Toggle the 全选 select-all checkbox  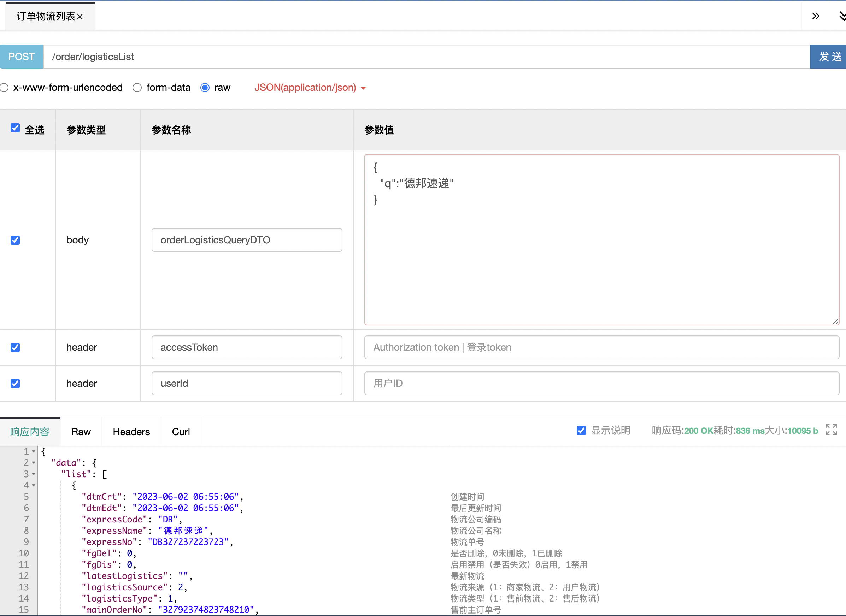15,128
